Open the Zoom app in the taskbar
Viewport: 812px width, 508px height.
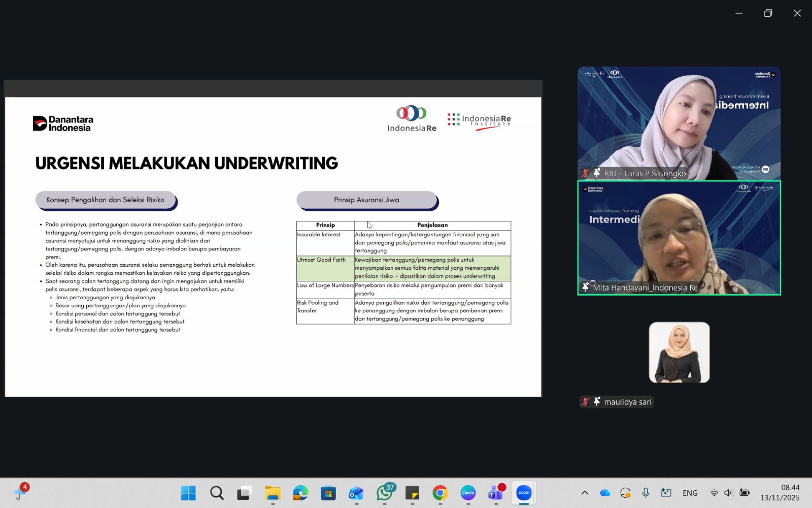point(524,493)
